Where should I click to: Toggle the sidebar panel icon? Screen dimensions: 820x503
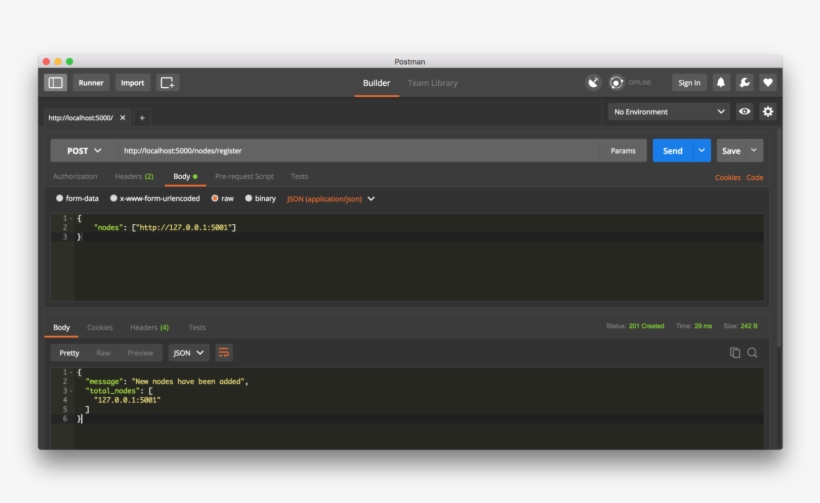55,83
